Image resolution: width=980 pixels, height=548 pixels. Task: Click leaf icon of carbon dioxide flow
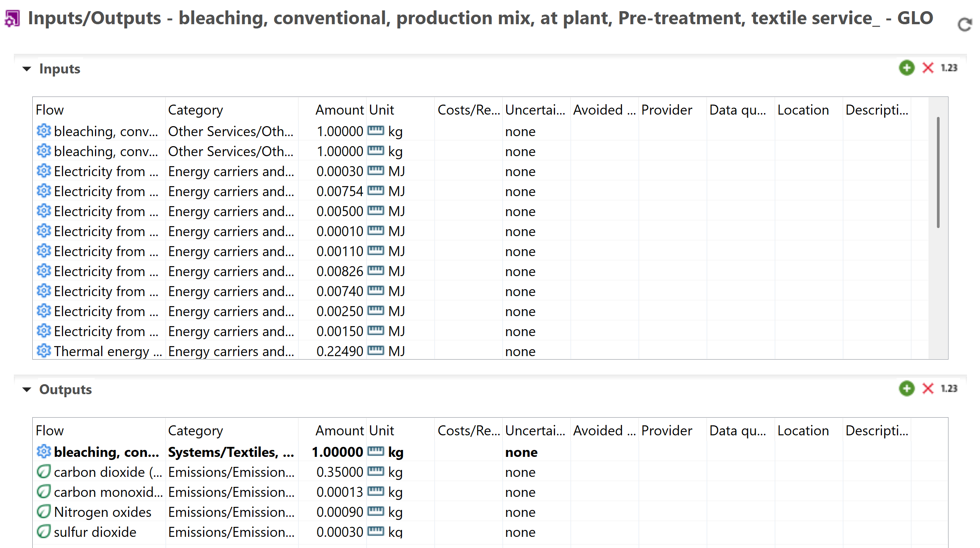[43, 472]
